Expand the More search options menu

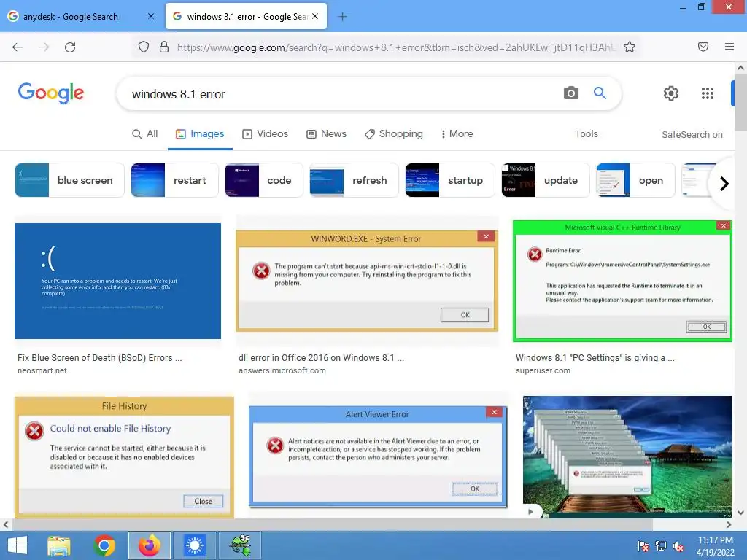[457, 134]
